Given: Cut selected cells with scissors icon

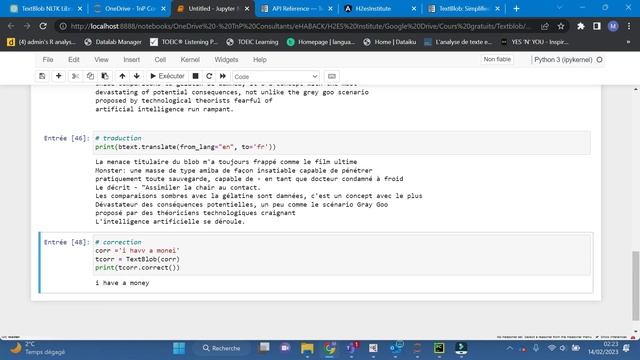Looking at the screenshot, I should [75, 76].
